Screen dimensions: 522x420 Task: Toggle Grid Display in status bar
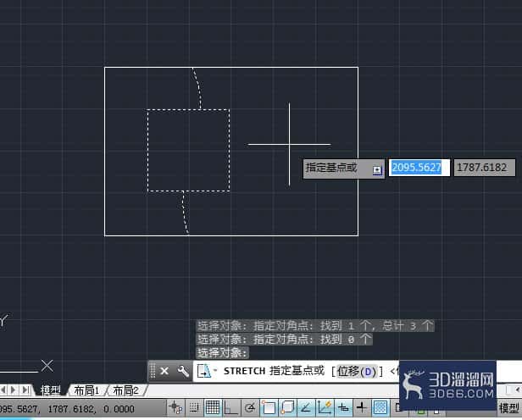point(213,407)
